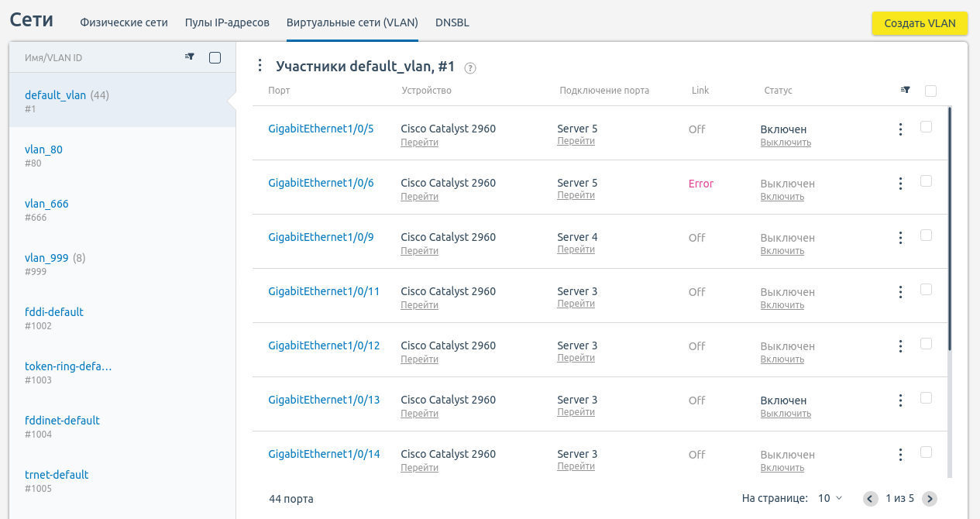Open row menu for GigabitEthernet1/0/11
Image resolution: width=980 pixels, height=519 pixels.
tap(900, 292)
